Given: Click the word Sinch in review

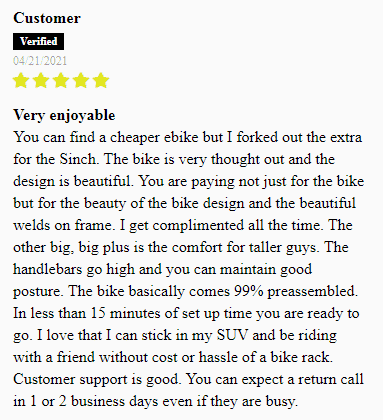Looking at the screenshot, I should click(x=79, y=159).
